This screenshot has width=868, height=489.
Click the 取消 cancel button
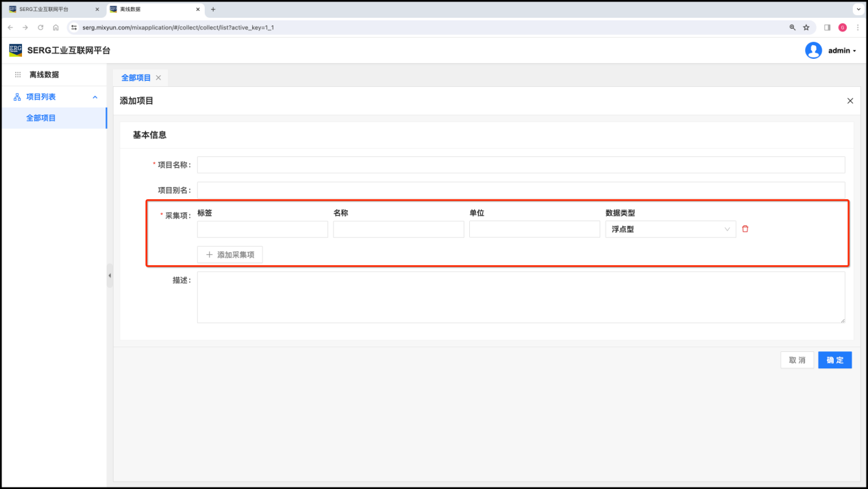click(797, 360)
